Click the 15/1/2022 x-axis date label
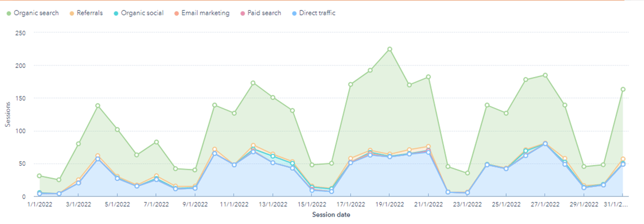Image resolution: width=644 pixels, height=224 pixels. click(312, 204)
